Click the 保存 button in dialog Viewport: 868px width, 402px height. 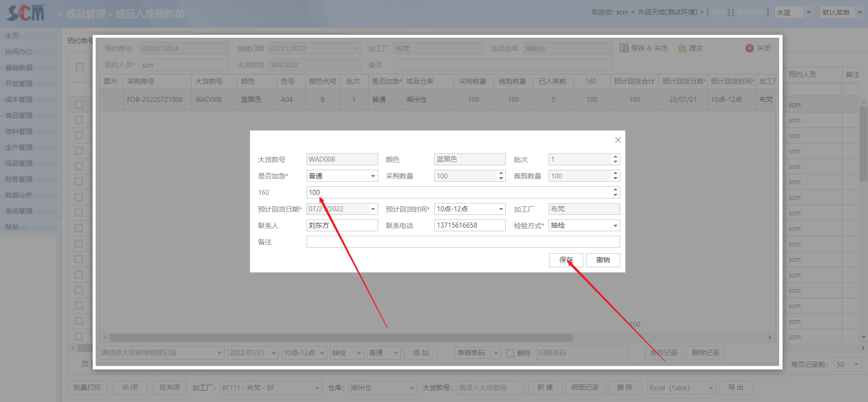click(x=565, y=260)
